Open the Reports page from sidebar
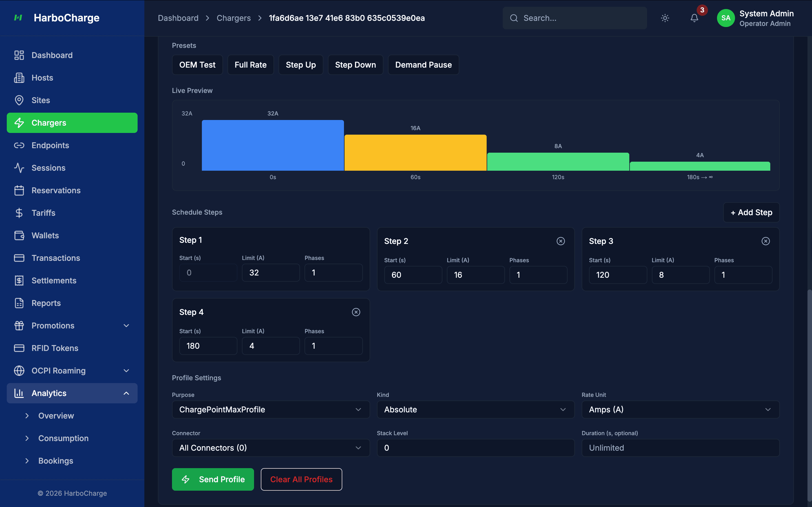 [46, 303]
